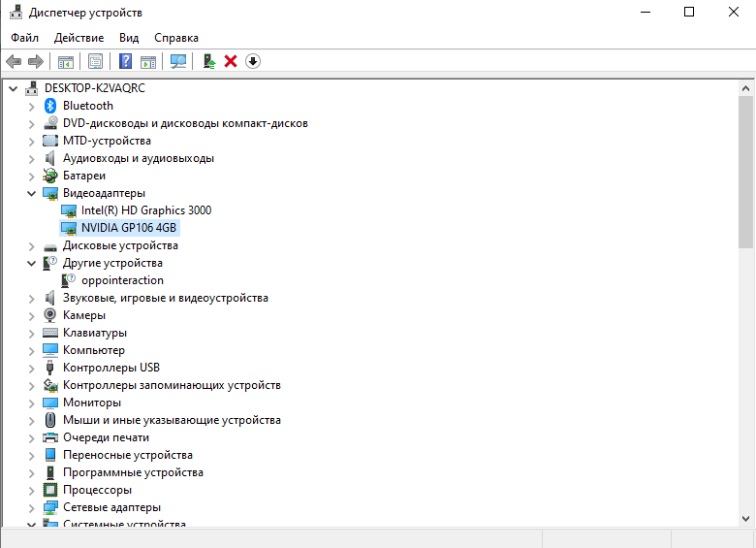Select the Клавиатуры label text
The image size is (756, 548).
[95, 333]
